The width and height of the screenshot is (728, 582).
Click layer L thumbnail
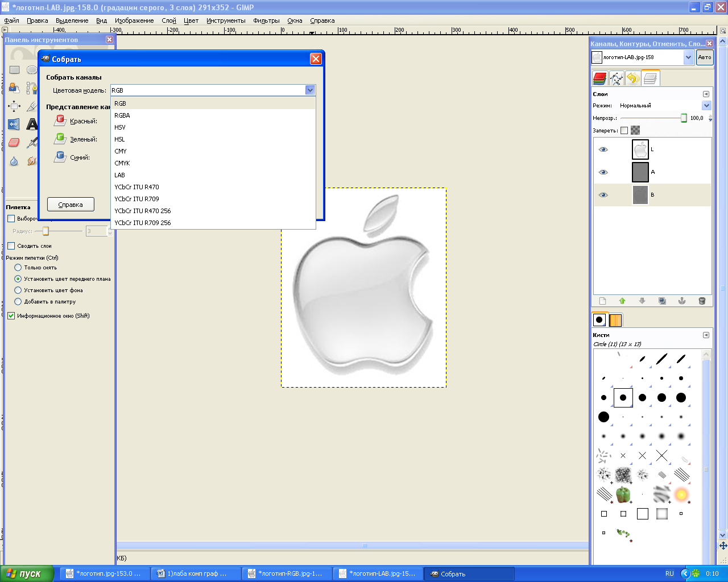click(x=640, y=149)
